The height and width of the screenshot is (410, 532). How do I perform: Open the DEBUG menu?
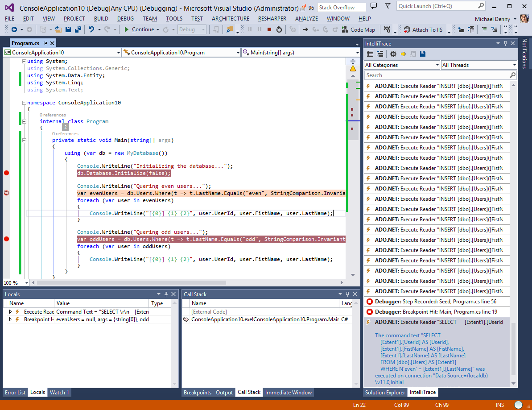pyautogui.click(x=125, y=19)
